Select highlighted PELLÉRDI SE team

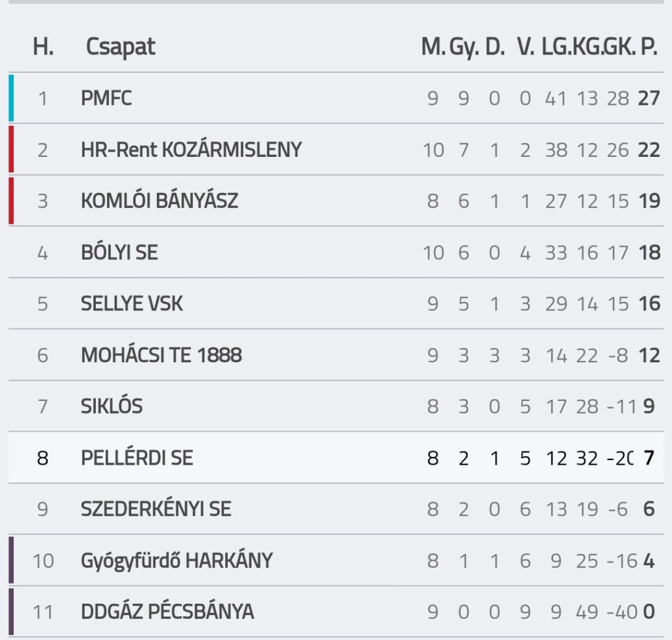[137, 458]
